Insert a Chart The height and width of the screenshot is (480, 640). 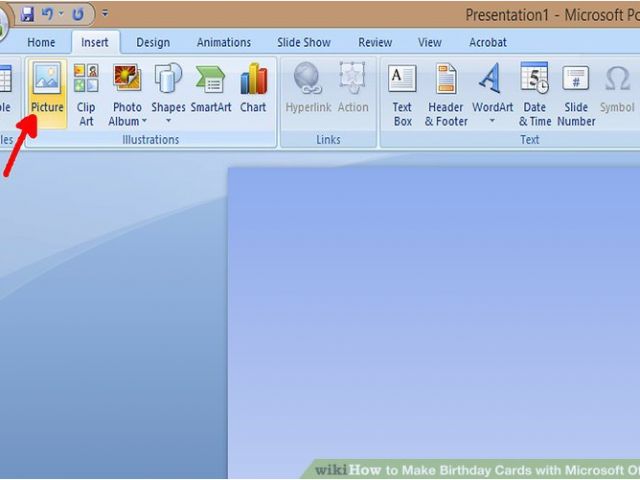pos(253,88)
